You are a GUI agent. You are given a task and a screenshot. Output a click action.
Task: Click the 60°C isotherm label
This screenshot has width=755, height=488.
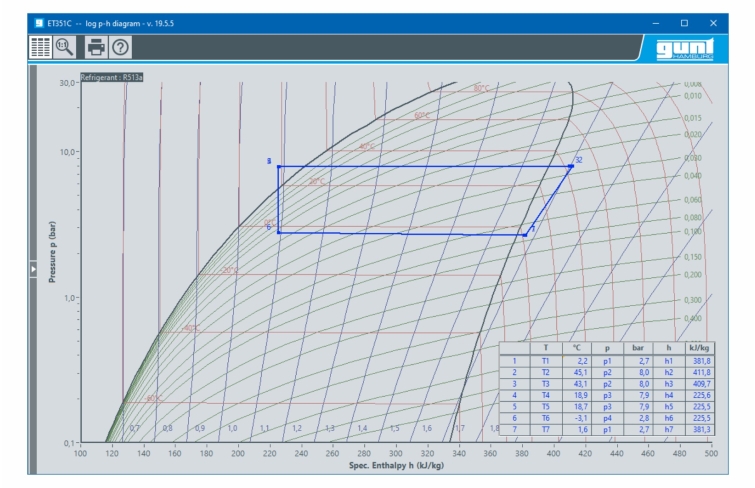(422, 116)
